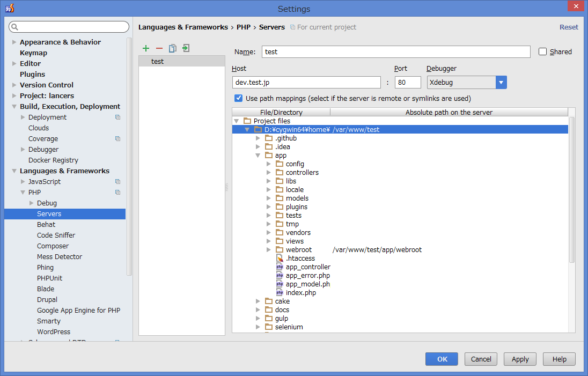Click the project-level icon beside Deployment
This screenshot has width=588, height=376.
[117, 117]
